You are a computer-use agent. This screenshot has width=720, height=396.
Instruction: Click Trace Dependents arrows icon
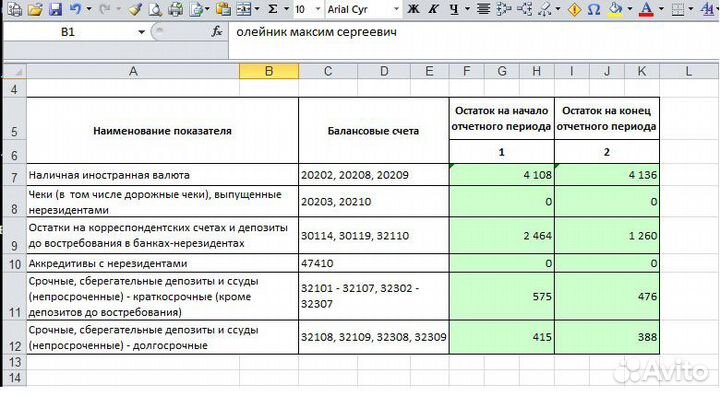(x=524, y=9)
